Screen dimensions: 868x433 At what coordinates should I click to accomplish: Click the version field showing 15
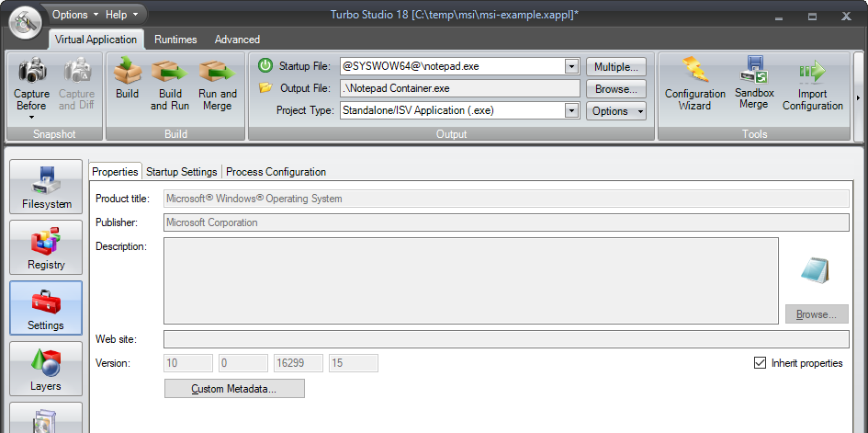pyautogui.click(x=354, y=363)
